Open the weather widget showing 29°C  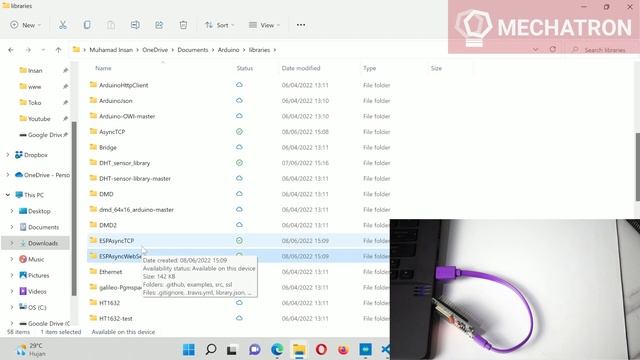click(31, 349)
